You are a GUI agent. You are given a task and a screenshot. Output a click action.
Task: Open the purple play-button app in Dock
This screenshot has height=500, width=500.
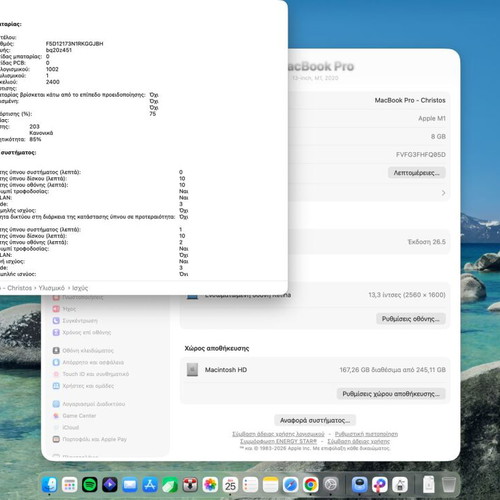click(110, 485)
